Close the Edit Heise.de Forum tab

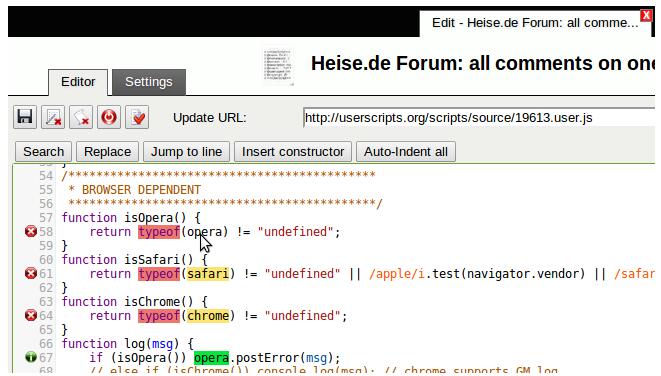point(646,16)
